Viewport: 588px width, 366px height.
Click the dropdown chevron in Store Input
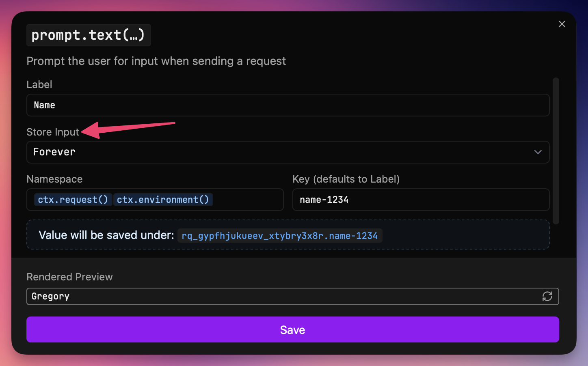[x=538, y=152]
